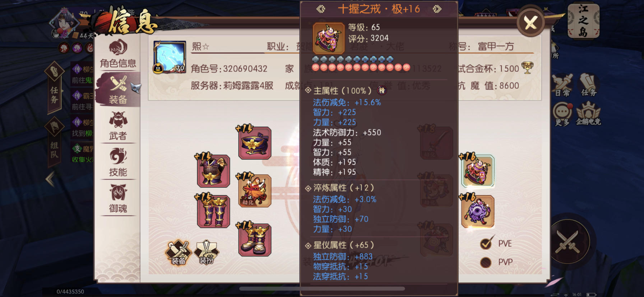
Task: Switch to the 御魂 tab
Action: [x=118, y=199]
